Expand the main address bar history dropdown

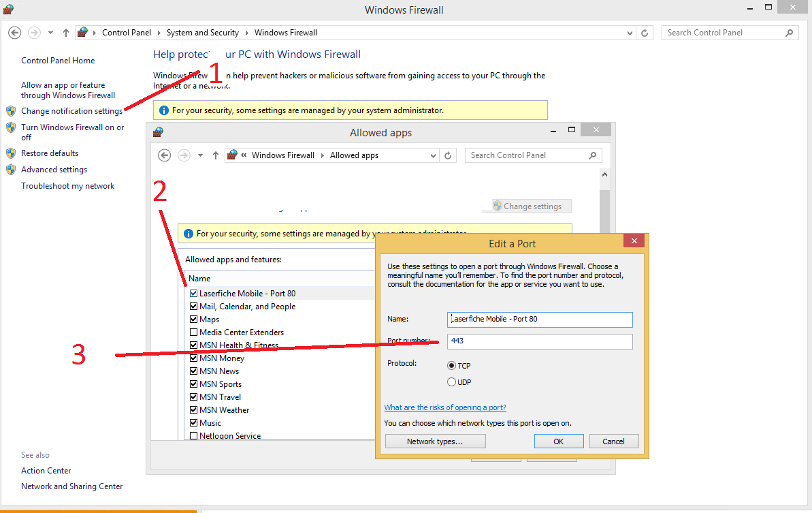630,33
